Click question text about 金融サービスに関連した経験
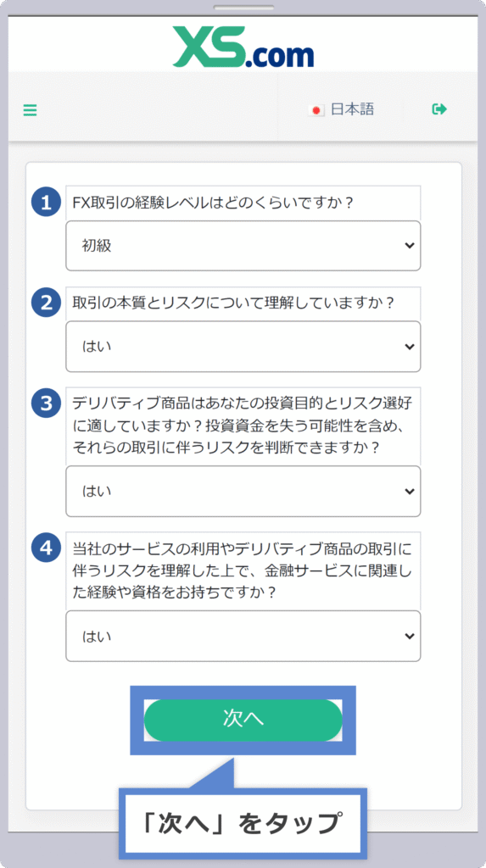This screenshot has height=868, width=486. pyautogui.click(x=243, y=570)
